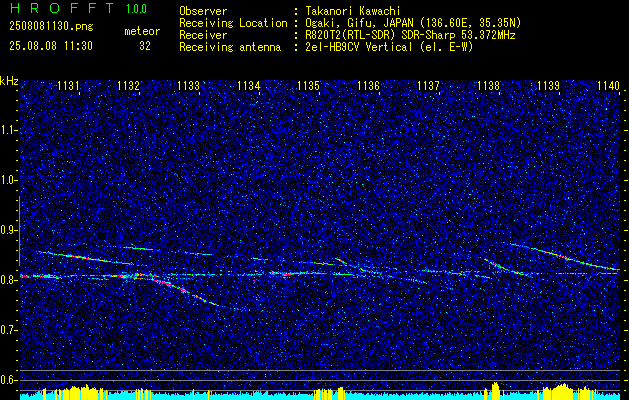
Task: Click the Receiving Location label
Action: click(x=233, y=23)
